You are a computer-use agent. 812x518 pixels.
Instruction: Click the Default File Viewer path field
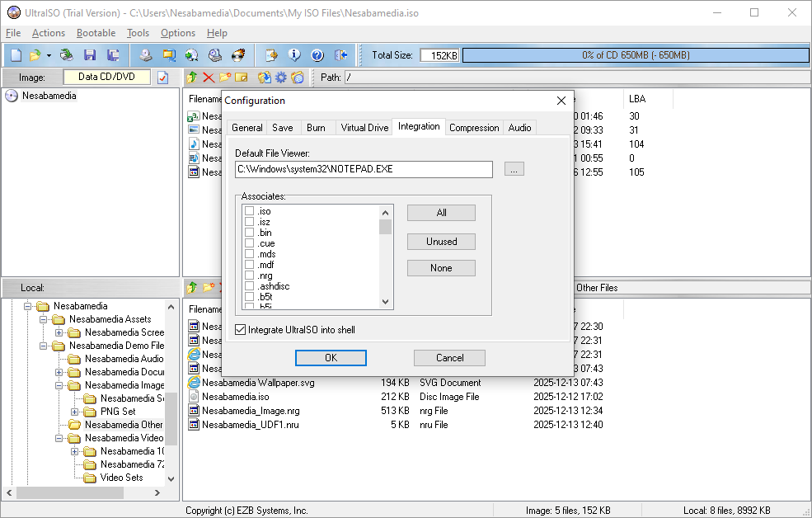pos(364,169)
